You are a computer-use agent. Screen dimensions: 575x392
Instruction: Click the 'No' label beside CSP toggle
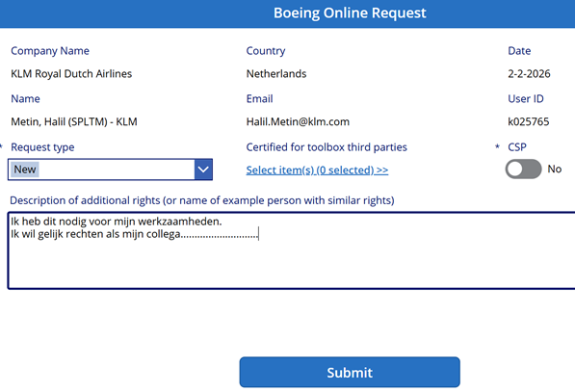555,169
